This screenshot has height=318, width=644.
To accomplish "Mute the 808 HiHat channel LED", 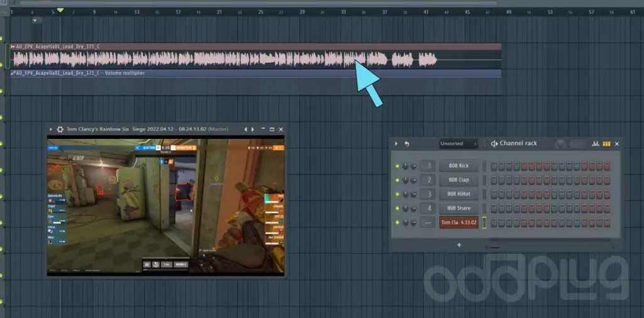I will 397,194.
